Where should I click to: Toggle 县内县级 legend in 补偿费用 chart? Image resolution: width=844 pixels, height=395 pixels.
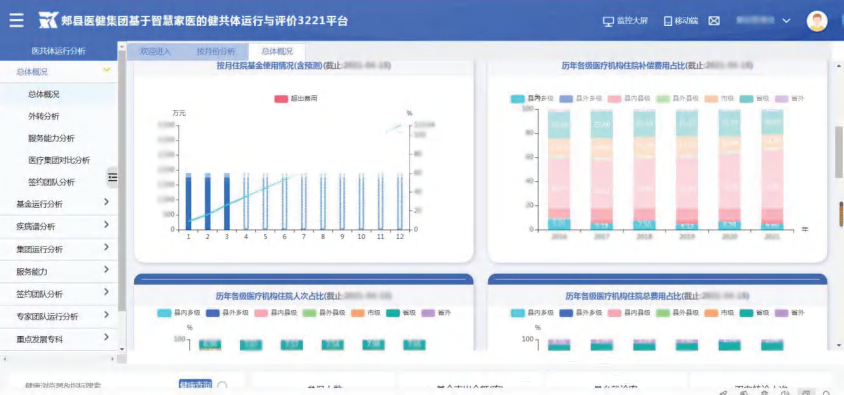(x=629, y=99)
